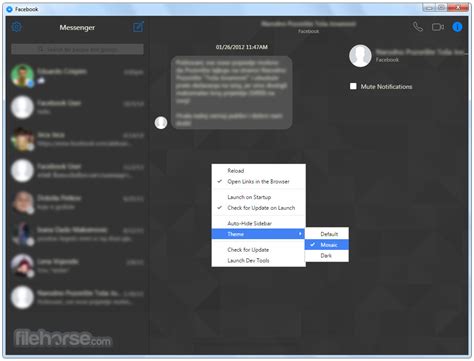Viewport: 474px width, 361px height.
Task: Toggle the Mute Notifications checkbox
Action: (353, 86)
